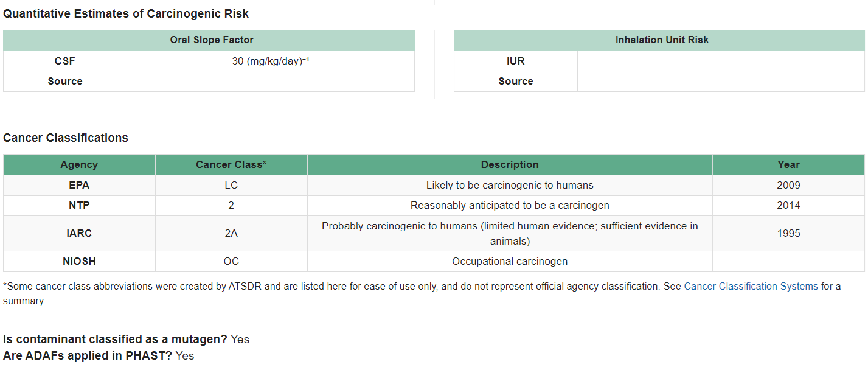Click the "Occupational carcinogen" description cell
The height and width of the screenshot is (367, 868).
(510, 261)
